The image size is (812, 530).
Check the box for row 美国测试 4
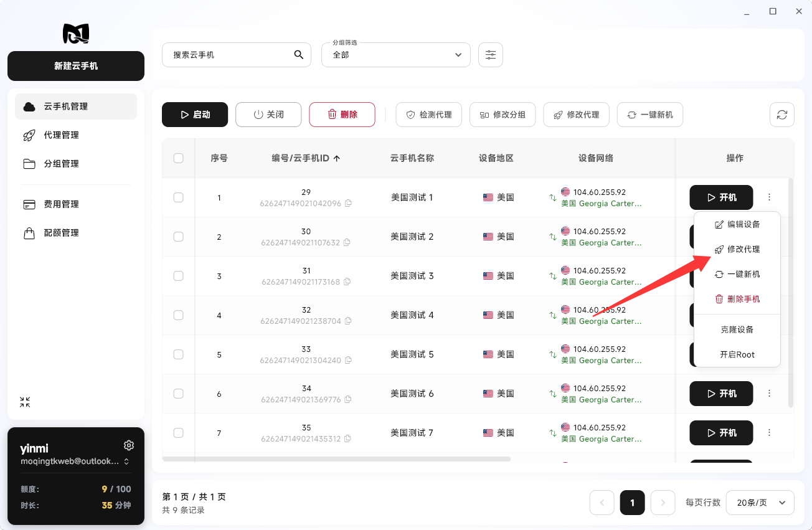coord(179,315)
